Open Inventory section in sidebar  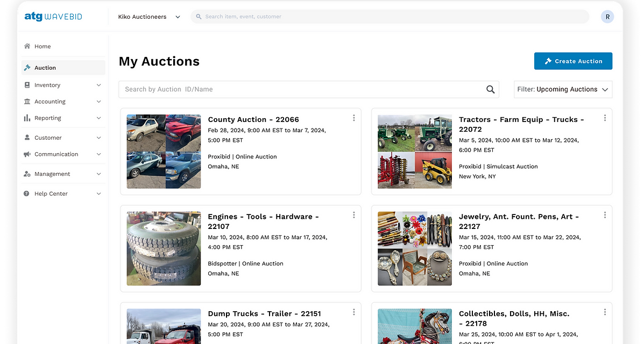click(63, 85)
